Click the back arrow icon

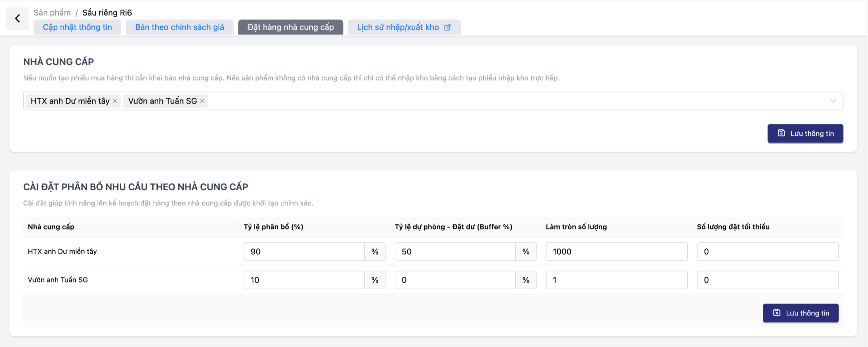(17, 18)
